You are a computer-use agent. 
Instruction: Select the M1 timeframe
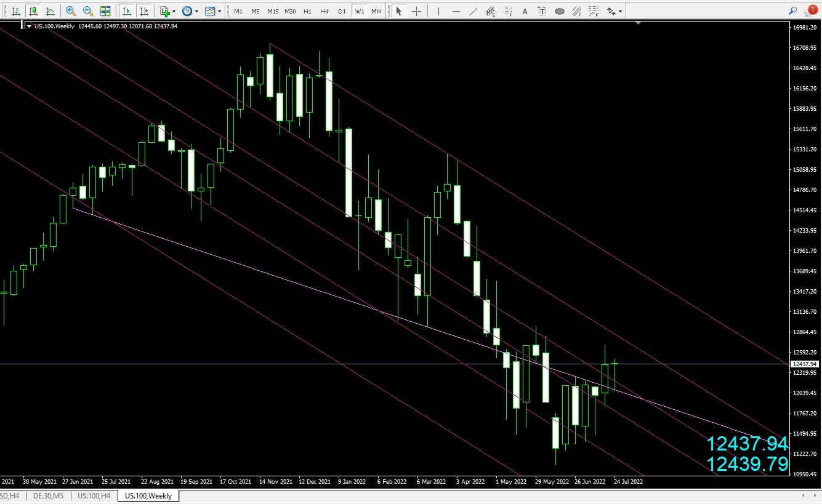click(x=238, y=11)
